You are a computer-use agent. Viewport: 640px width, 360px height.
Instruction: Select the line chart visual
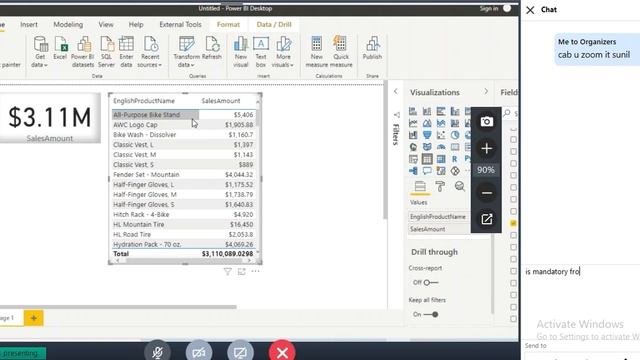pos(413,123)
